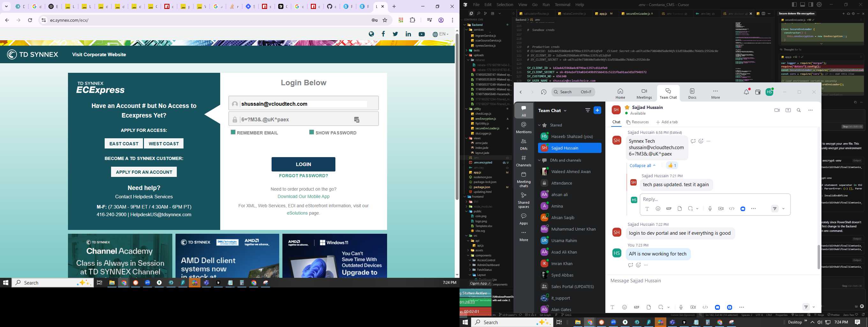
Task: Click the Collapse all link in chat thread
Action: tap(643, 165)
